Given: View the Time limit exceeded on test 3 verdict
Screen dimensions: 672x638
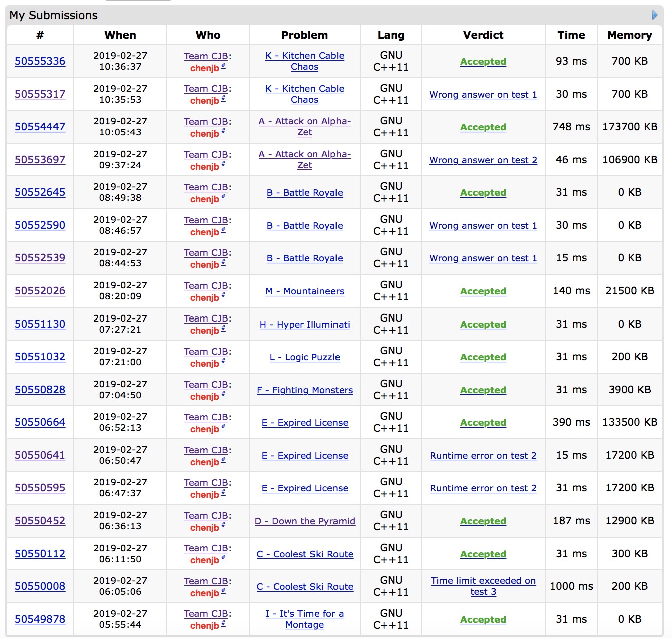Looking at the screenshot, I should 483,586.
